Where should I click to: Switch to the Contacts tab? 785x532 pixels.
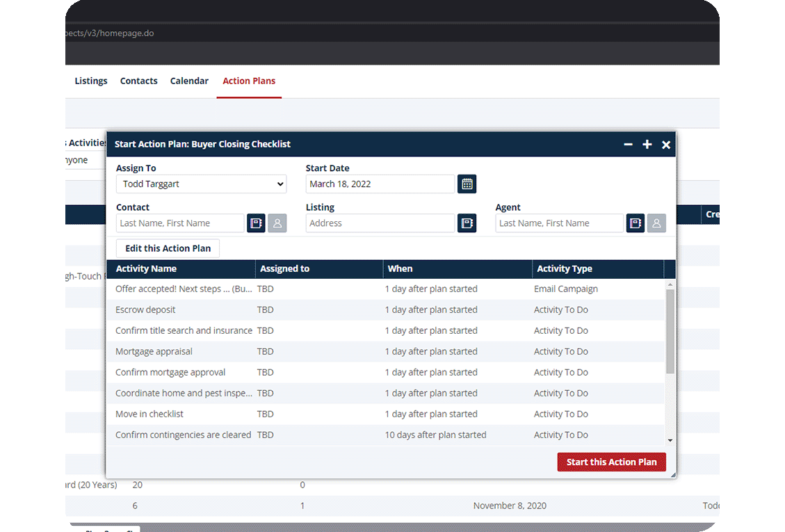[138, 81]
